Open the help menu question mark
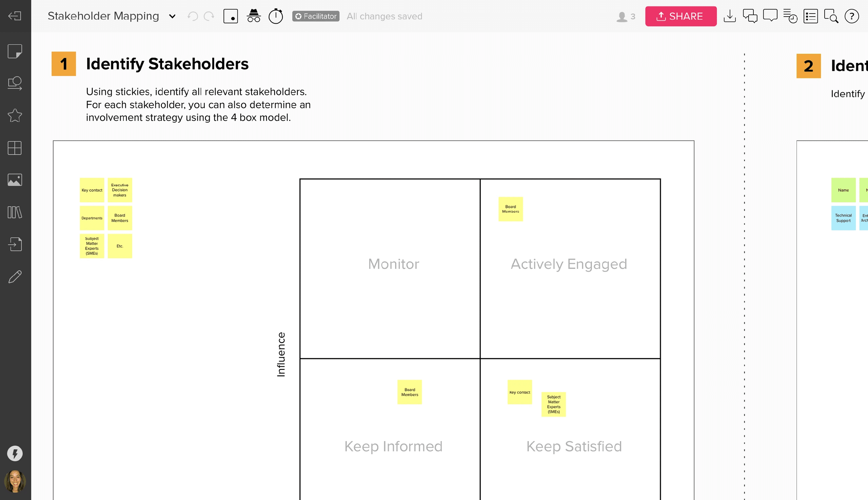This screenshot has height=500, width=868. [852, 16]
